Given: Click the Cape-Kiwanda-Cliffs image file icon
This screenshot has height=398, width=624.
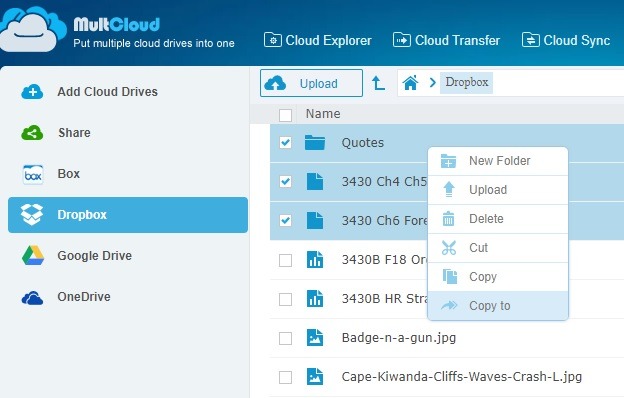Looking at the screenshot, I should coord(315,377).
